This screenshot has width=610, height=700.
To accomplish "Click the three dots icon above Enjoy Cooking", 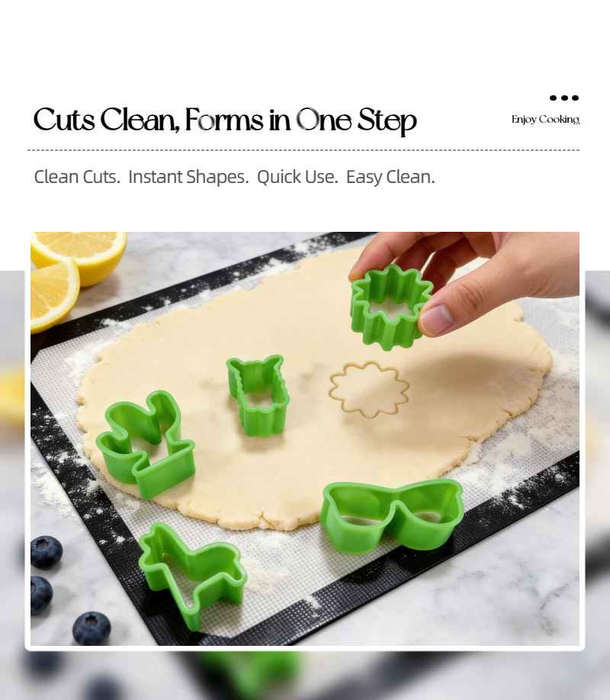I will (564, 98).
